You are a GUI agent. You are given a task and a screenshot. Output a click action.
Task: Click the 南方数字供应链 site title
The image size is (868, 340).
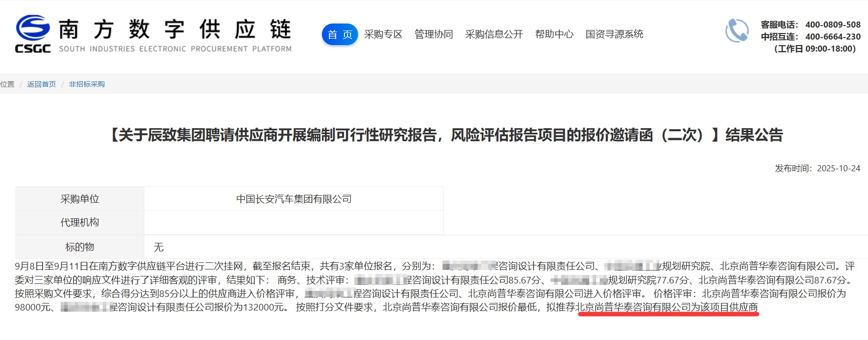[x=175, y=30]
